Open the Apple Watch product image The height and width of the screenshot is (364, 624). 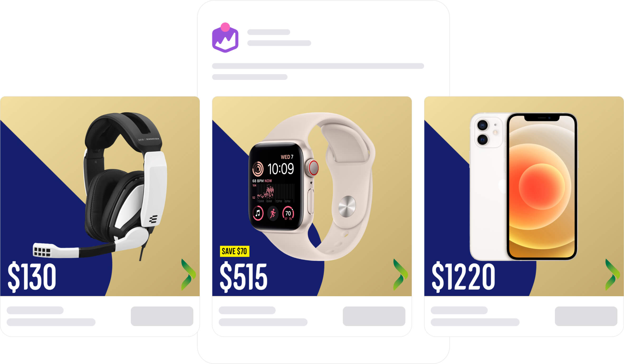(x=312, y=186)
